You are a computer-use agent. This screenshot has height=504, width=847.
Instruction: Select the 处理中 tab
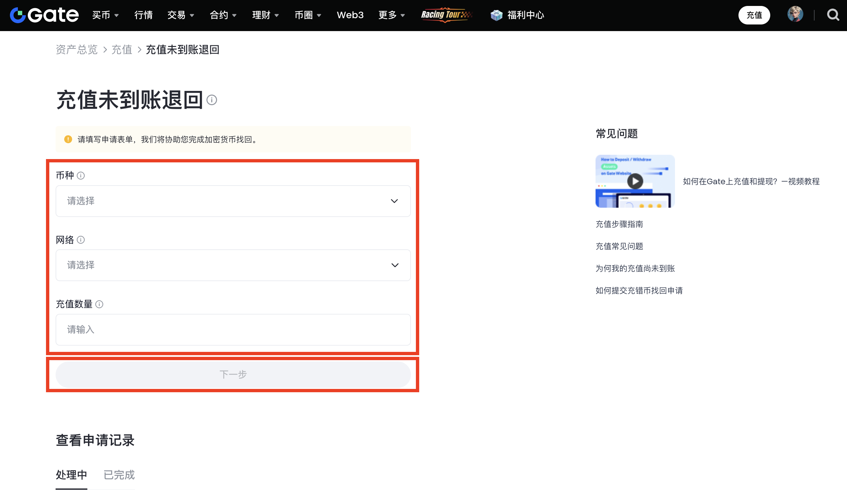pyautogui.click(x=71, y=475)
